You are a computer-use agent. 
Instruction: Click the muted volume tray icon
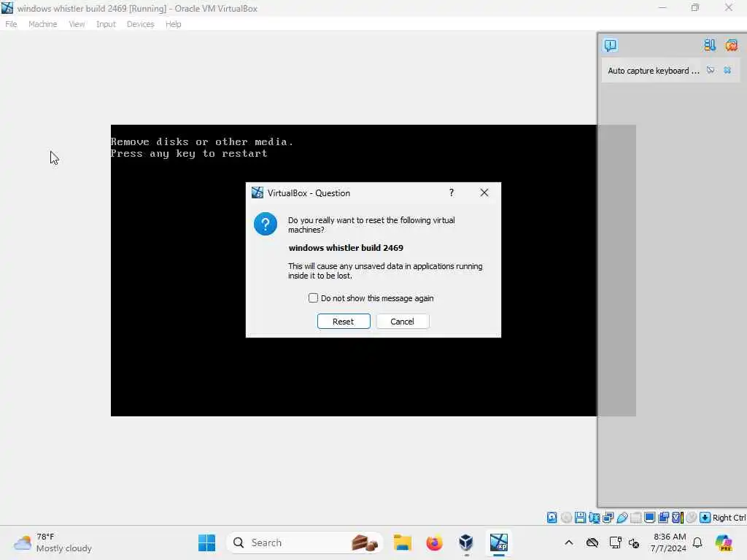pos(634,542)
